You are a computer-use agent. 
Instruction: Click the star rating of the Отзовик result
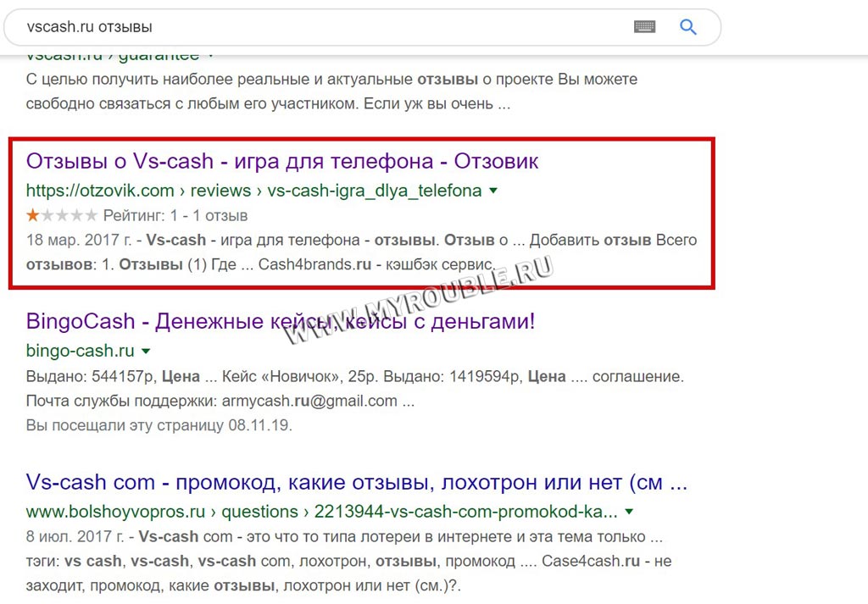point(61,215)
